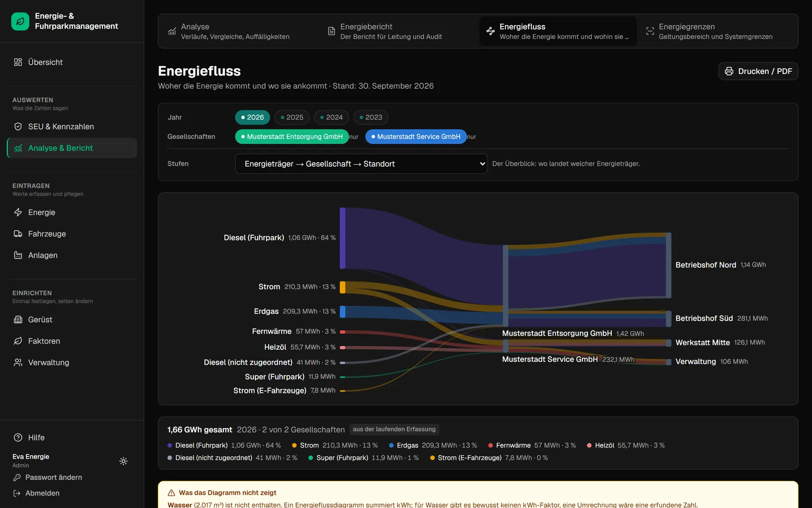This screenshot has height=508, width=812.
Task: Click the printer icon in Drucken / PDF
Action: 729,71
